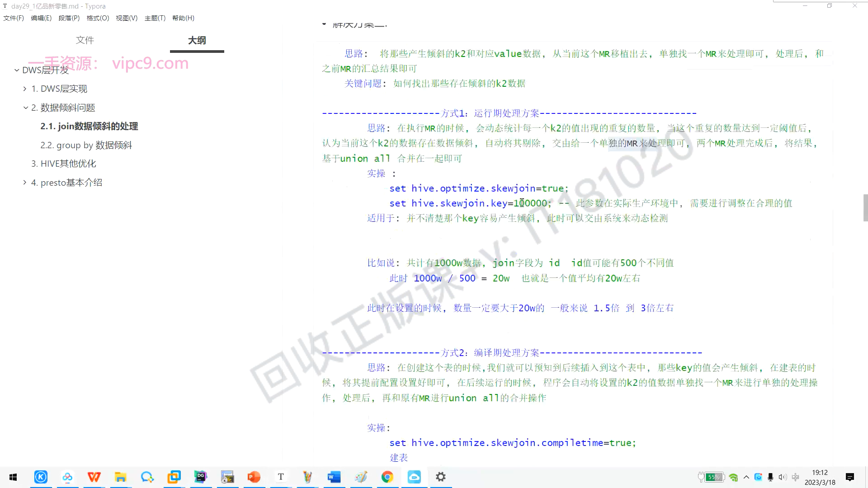Open WPS Office from the taskbar

point(94,477)
